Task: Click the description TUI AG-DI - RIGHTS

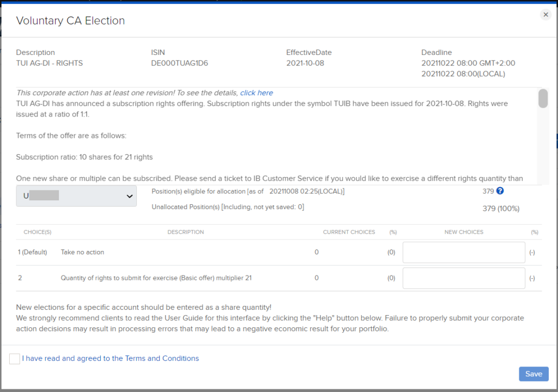Action: pyautogui.click(x=50, y=63)
